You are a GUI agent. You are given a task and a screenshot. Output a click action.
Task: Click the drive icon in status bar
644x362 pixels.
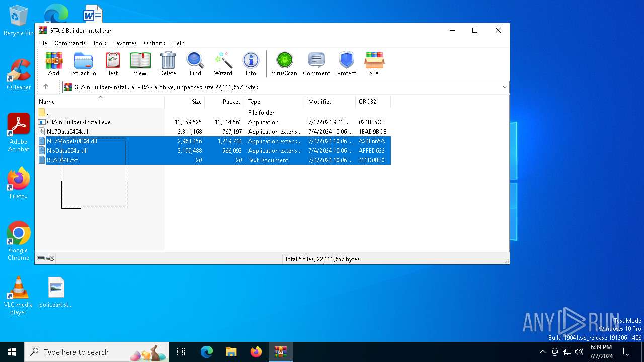41,259
